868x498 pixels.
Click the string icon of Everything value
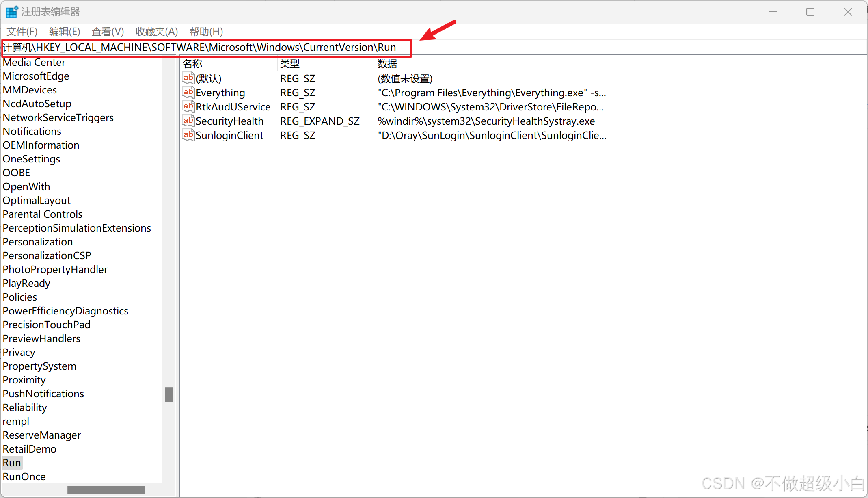[x=188, y=92]
